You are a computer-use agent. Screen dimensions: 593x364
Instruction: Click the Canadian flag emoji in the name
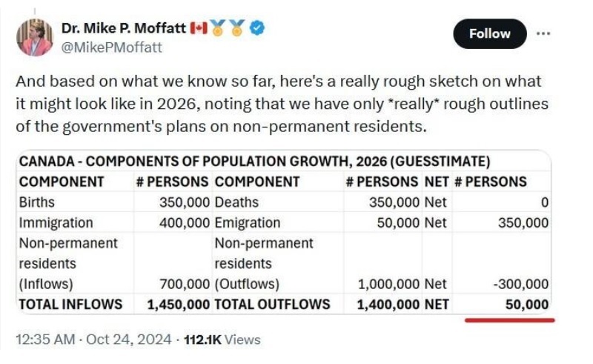[x=199, y=28]
